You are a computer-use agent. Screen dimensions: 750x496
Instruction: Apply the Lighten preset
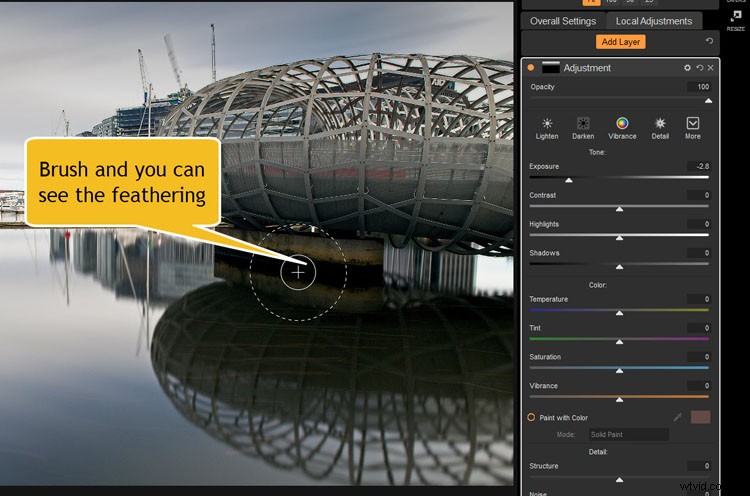tap(547, 128)
